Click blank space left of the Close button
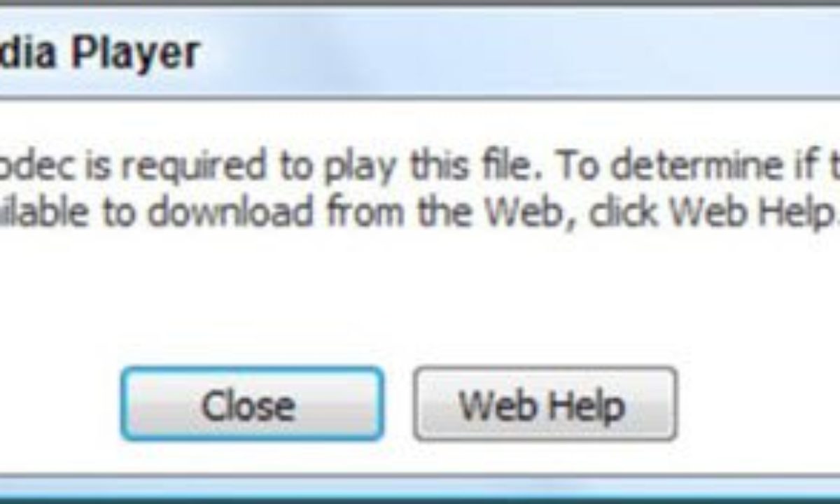 (x=59, y=404)
